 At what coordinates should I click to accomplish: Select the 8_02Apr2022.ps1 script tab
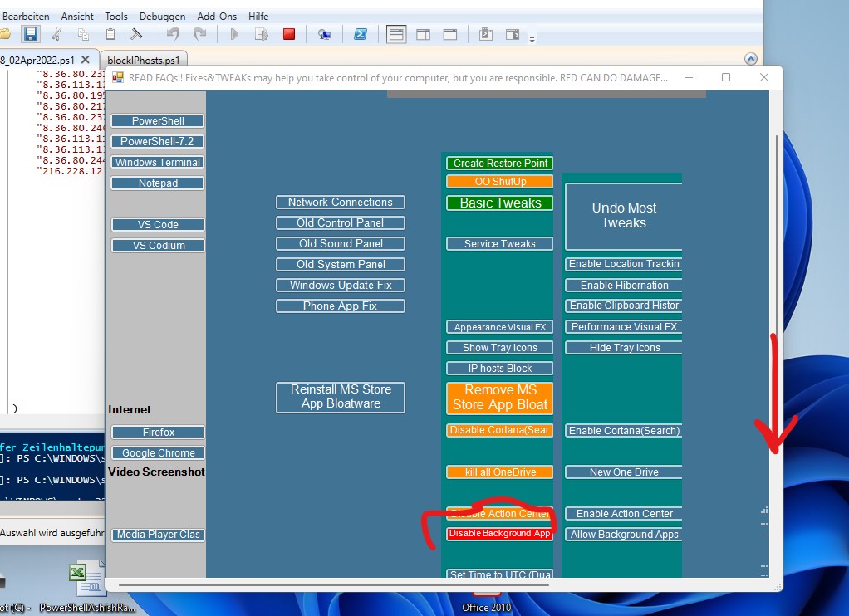coord(38,60)
